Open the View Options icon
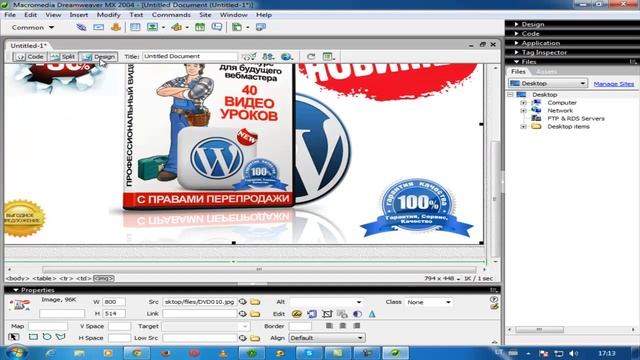640x360 pixels. [x=328, y=56]
